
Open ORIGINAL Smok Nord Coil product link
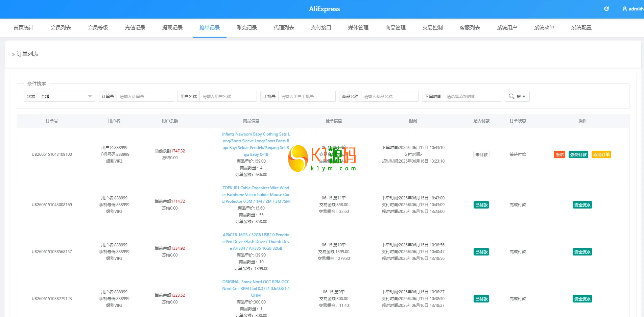pyautogui.click(x=256, y=289)
